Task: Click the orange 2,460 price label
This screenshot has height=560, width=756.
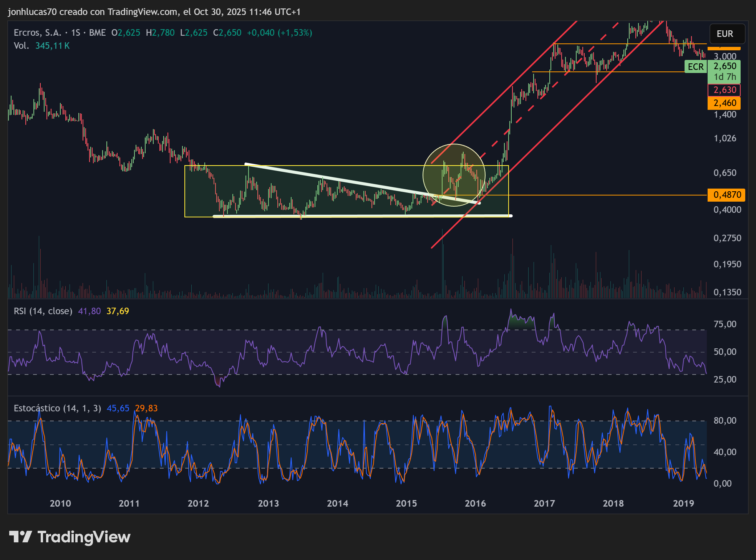Action: [x=724, y=103]
